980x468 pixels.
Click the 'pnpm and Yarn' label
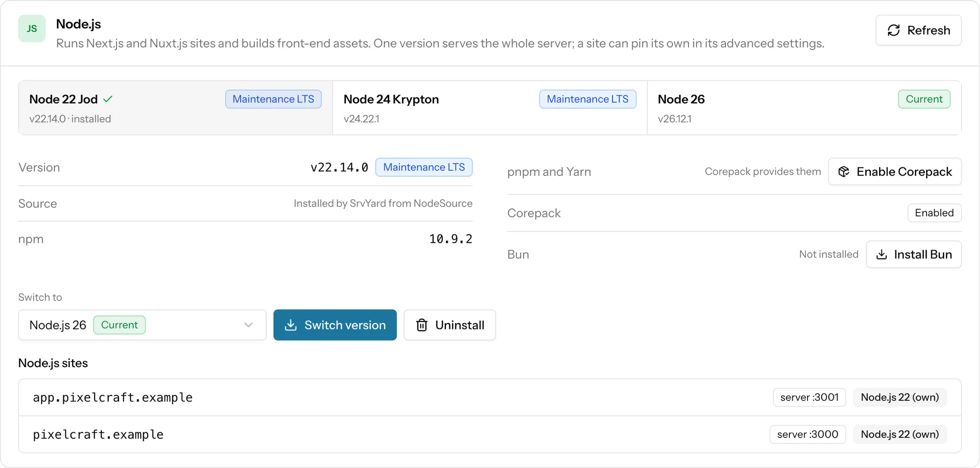point(549,172)
